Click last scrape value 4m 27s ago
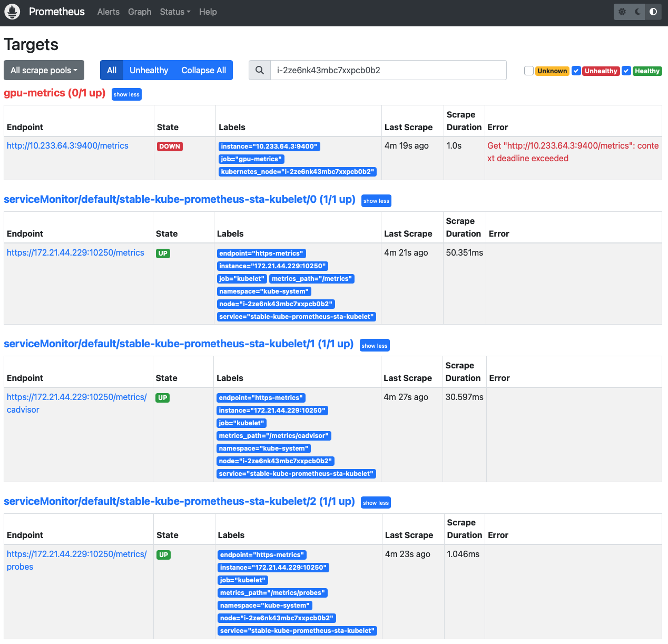The image size is (668, 644). 406,397
